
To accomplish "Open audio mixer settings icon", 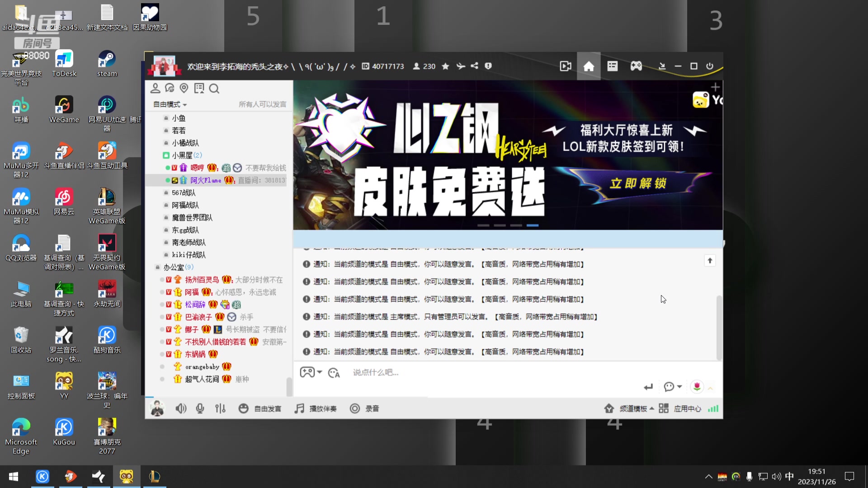I will click(220, 408).
